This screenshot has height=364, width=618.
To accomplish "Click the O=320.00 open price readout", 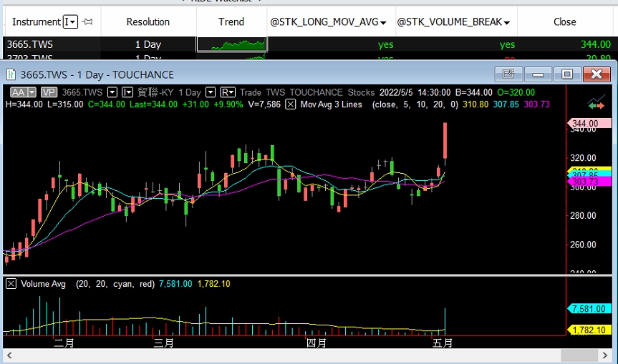I will click(x=516, y=92).
